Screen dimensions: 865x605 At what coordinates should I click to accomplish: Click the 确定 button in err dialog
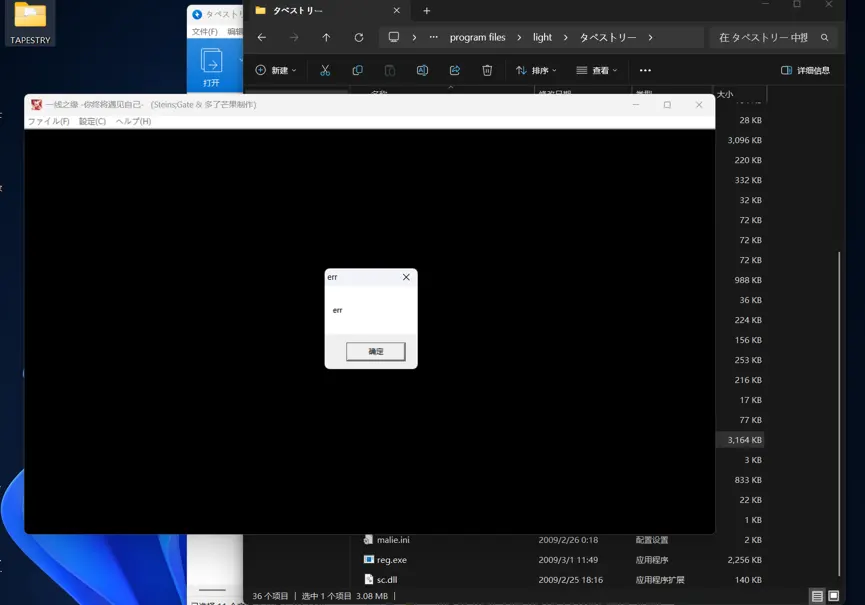point(376,351)
